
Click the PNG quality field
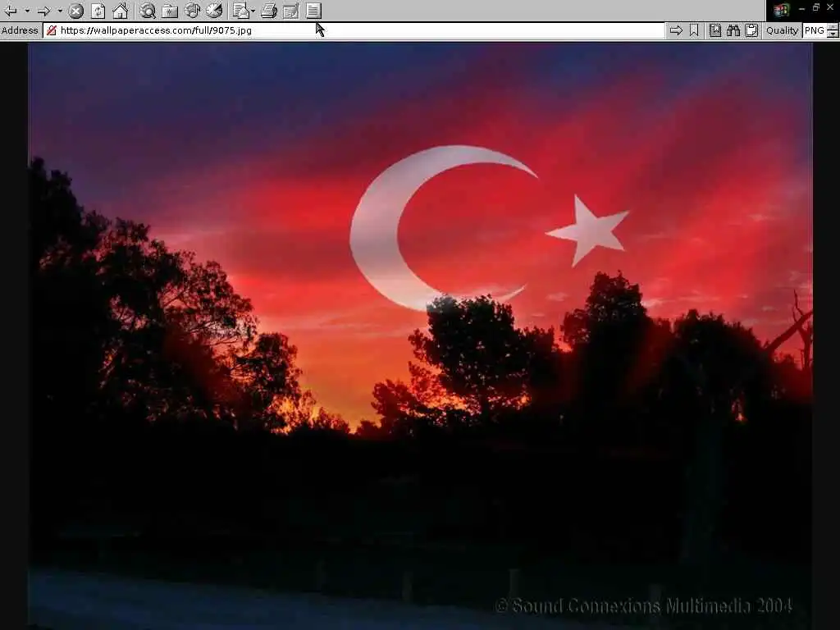[x=815, y=30]
